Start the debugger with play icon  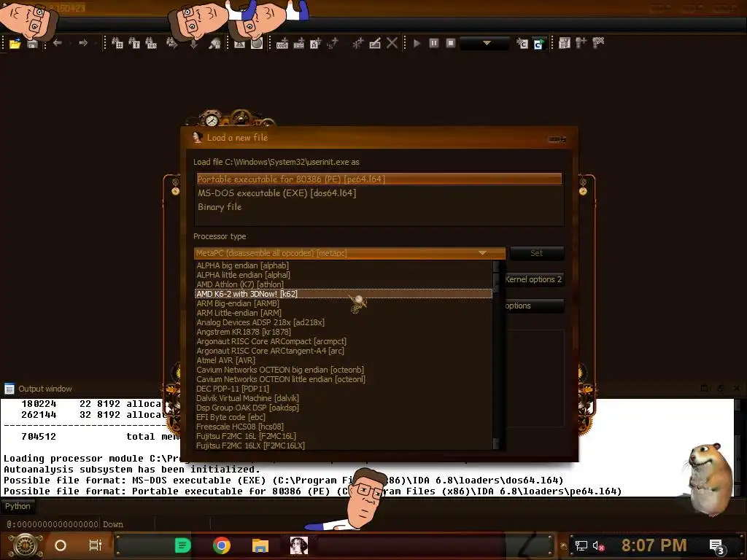click(417, 43)
